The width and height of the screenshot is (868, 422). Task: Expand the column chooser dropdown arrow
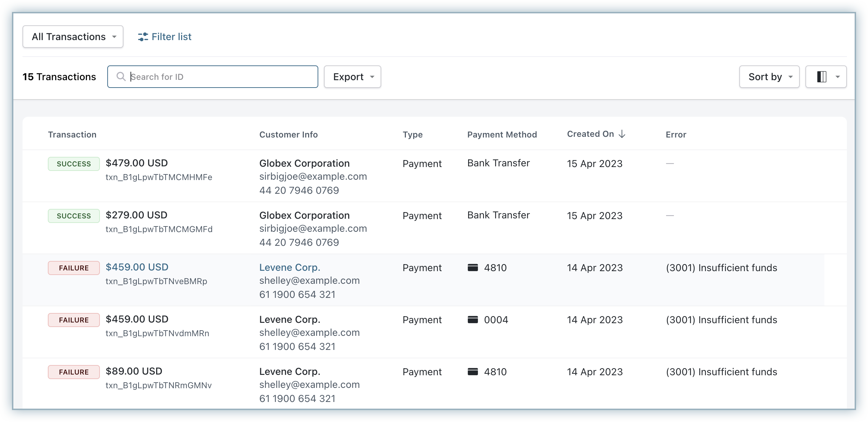click(838, 77)
